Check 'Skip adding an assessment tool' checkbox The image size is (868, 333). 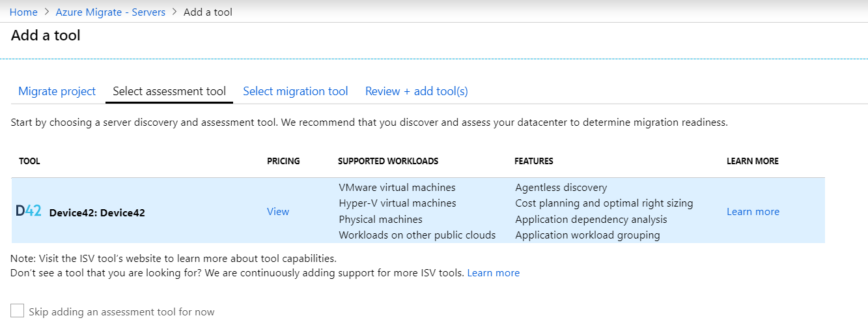coord(17,311)
